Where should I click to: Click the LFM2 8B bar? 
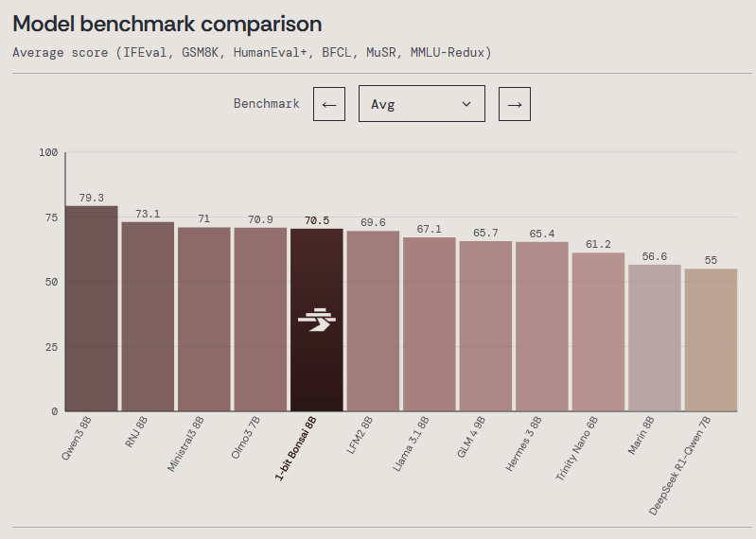tap(373, 322)
